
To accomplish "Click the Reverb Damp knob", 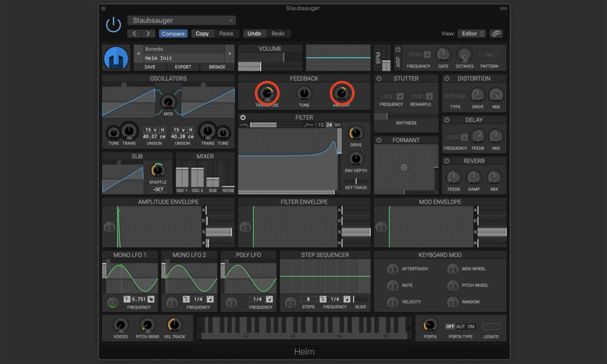I will [474, 177].
